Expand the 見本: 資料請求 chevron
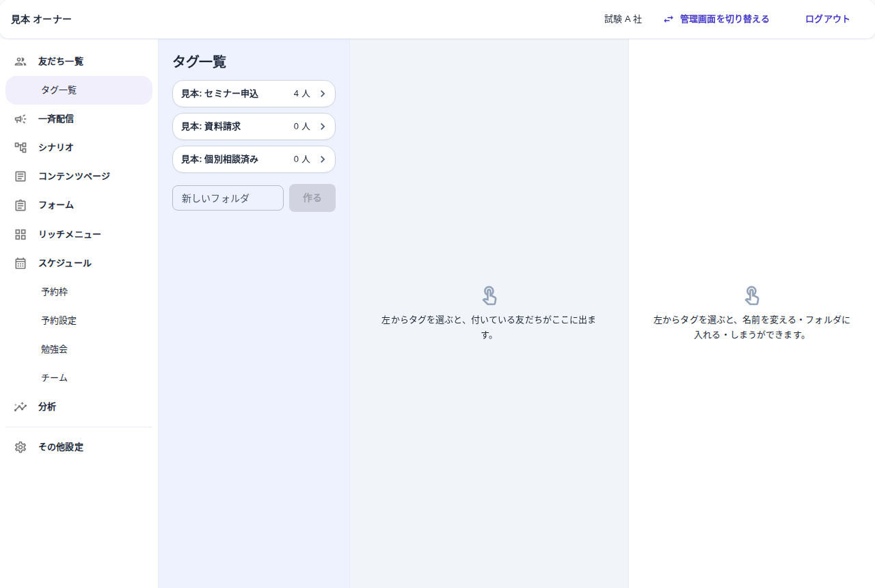The height and width of the screenshot is (588, 875). (x=323, y=126)
